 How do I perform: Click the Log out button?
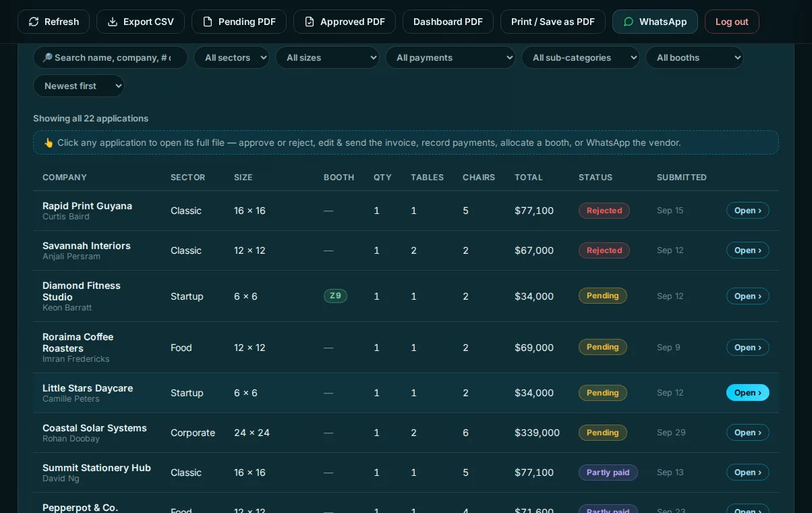[x=732, y=22]
